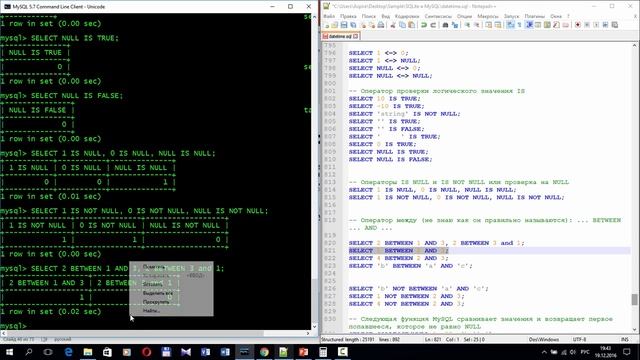This screenshot has height=360, width=640.
Task: Redo using the Notepad++ toolbar icon
Action: click(433, 25)
